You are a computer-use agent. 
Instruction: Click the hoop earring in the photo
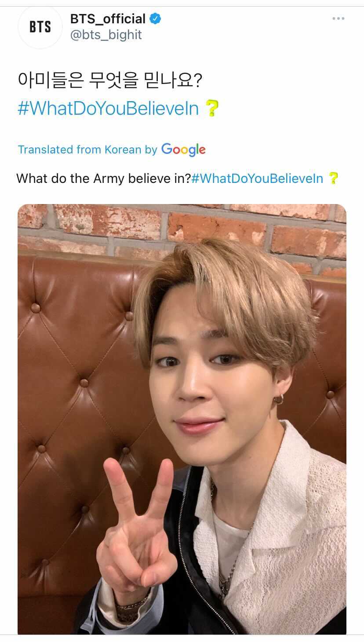pyautogui.click(x=278, y=399)
